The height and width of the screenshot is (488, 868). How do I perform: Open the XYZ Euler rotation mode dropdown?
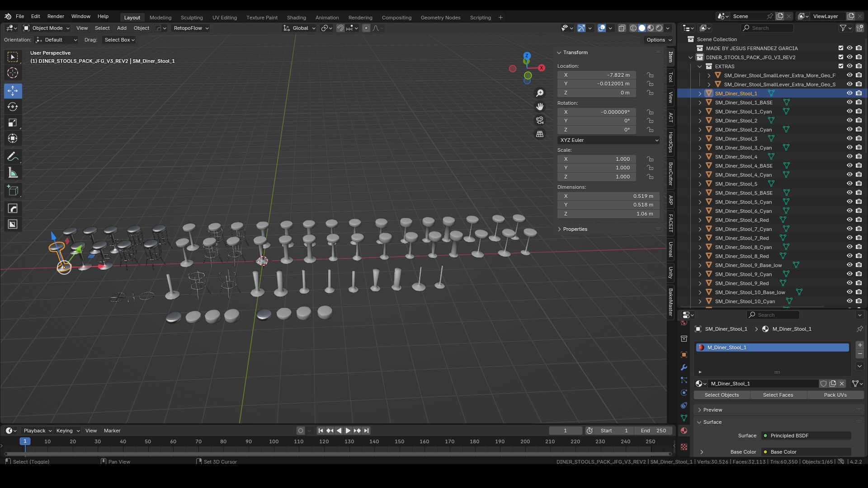(609, 140)
